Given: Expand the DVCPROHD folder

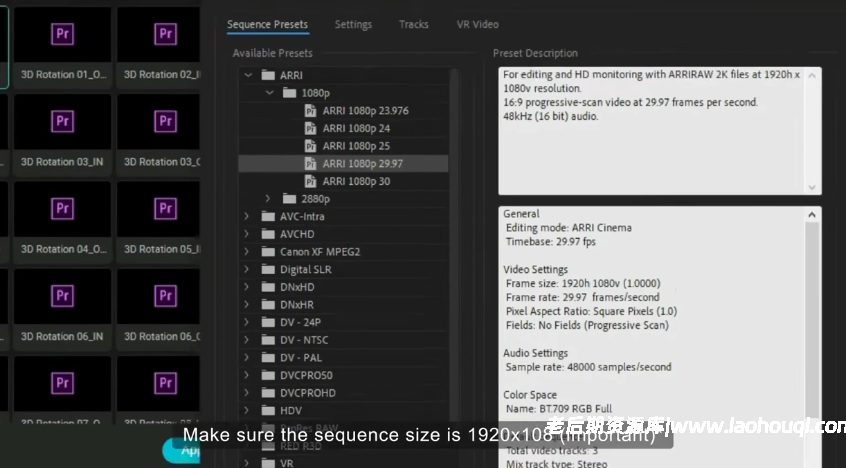Looking at the screenshot, I should [x=247, y=392].
